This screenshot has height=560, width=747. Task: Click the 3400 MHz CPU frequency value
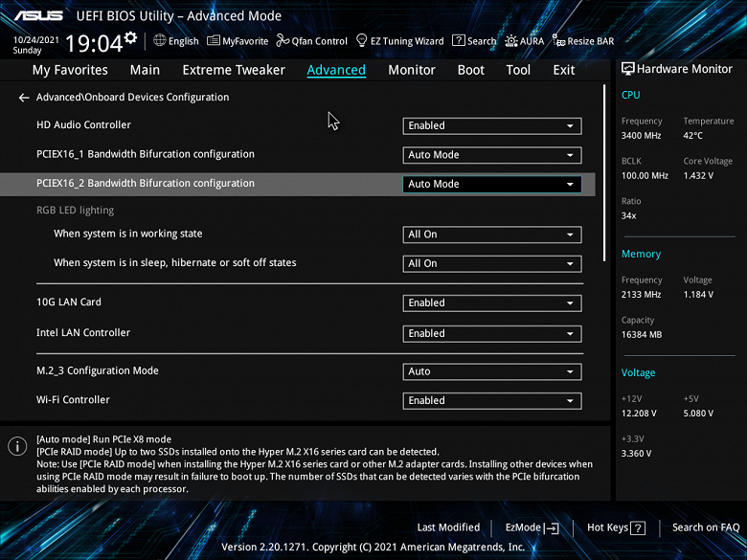[x=641, y=136]
